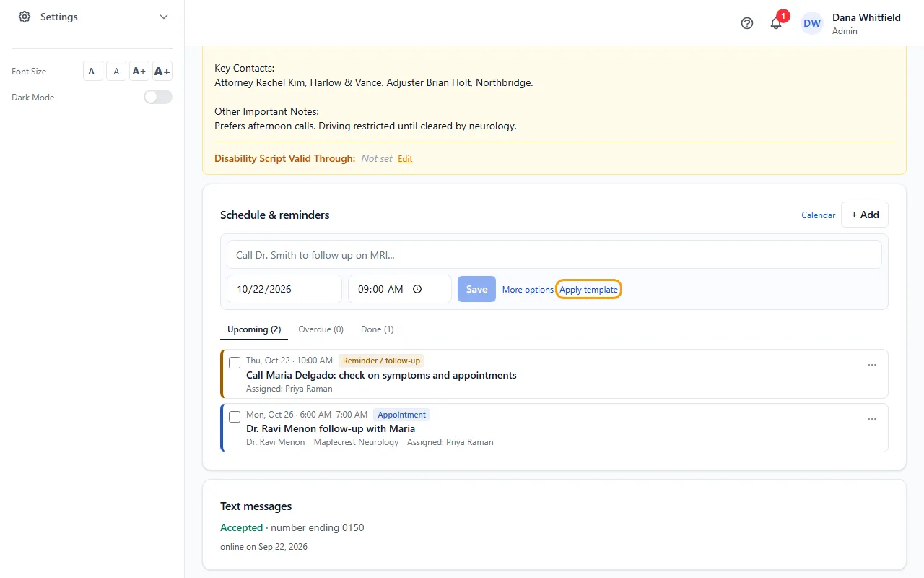Click the DW user avatar

coord(812,23)
